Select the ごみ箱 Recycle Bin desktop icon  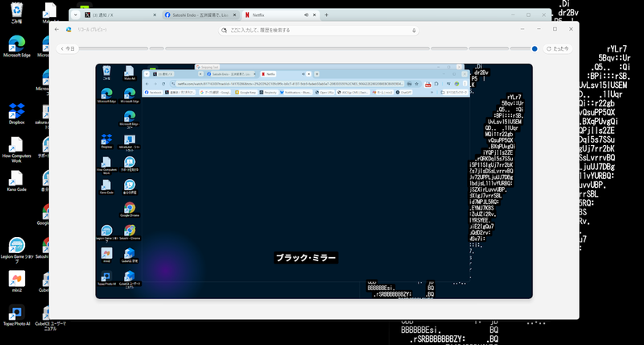(17, 13)
